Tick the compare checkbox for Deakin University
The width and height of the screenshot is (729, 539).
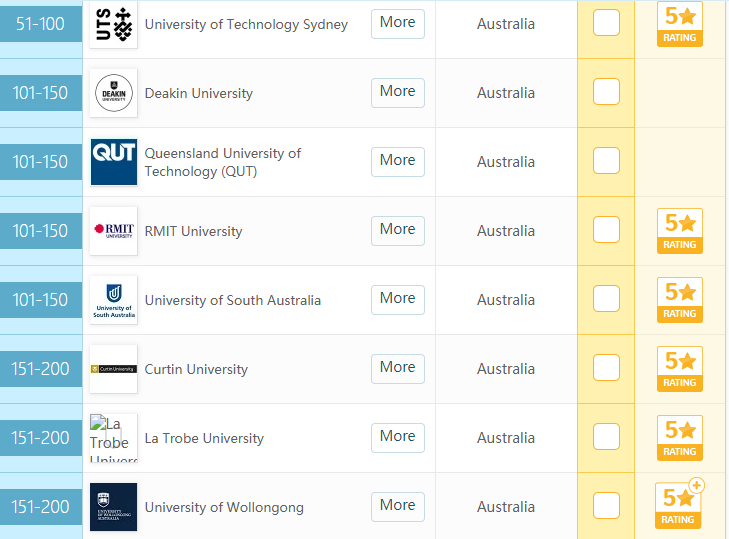click(606, 92)
